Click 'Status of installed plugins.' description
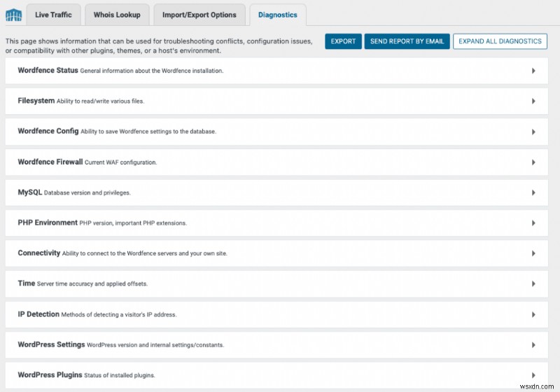560x392 pixels. 119,375
